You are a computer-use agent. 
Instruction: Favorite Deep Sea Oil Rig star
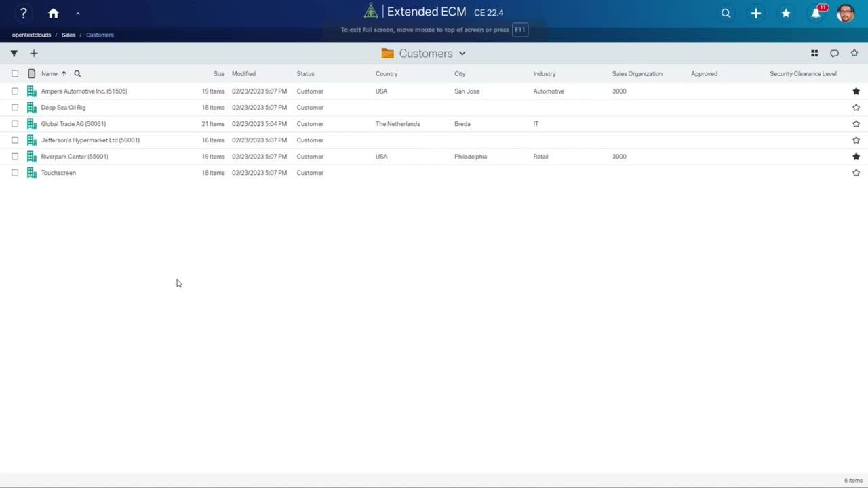[856, 108]
